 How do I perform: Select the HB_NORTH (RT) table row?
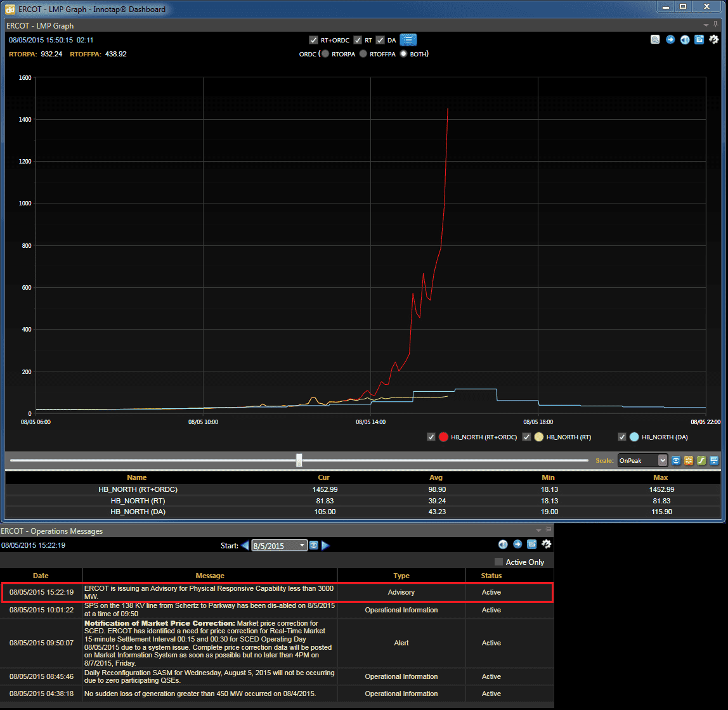click(363, 501)
